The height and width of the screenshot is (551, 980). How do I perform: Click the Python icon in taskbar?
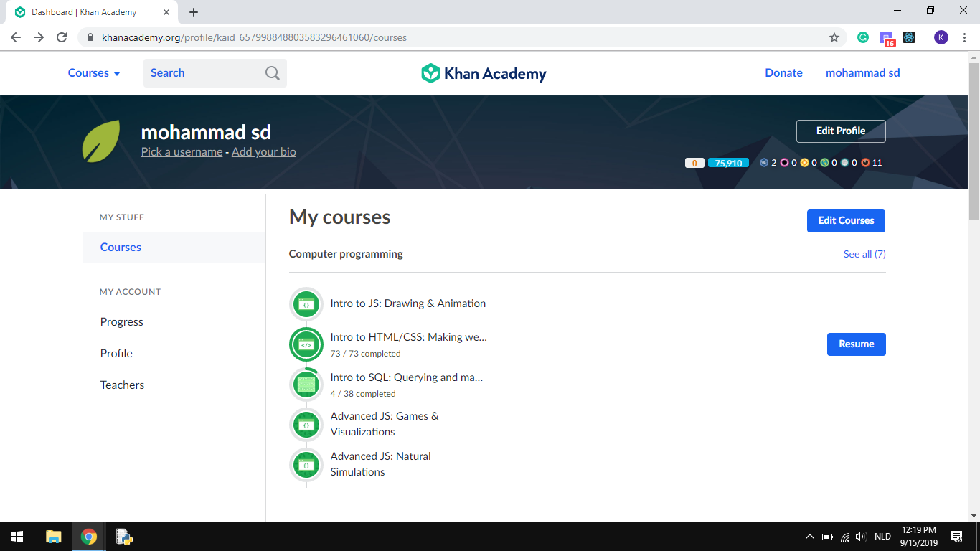[124, 537]
